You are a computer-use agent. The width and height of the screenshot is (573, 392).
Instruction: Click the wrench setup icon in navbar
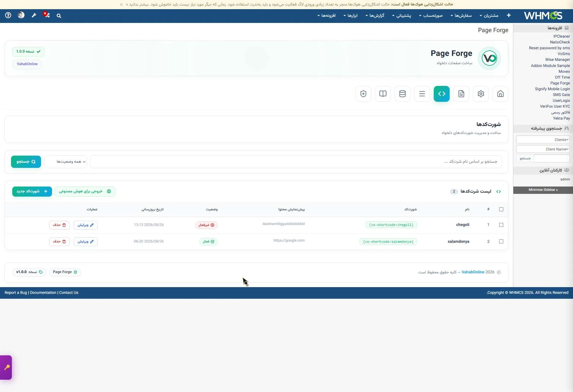click(x=34, y=15)
